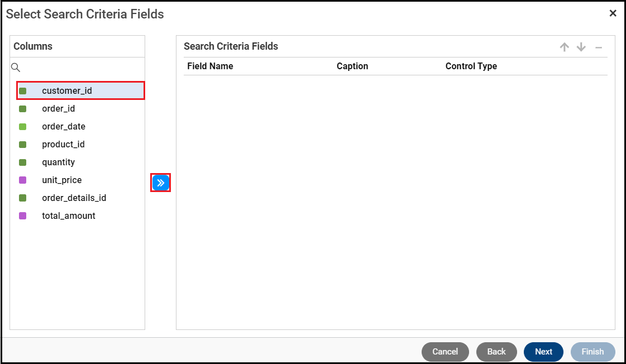
Task: Click the Finish button
Action: [x=592, y=352]
